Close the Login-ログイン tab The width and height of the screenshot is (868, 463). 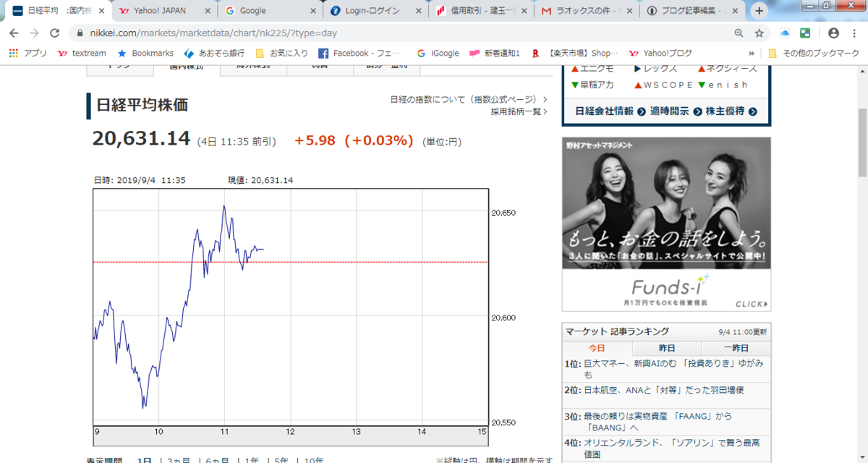[419, 11]
